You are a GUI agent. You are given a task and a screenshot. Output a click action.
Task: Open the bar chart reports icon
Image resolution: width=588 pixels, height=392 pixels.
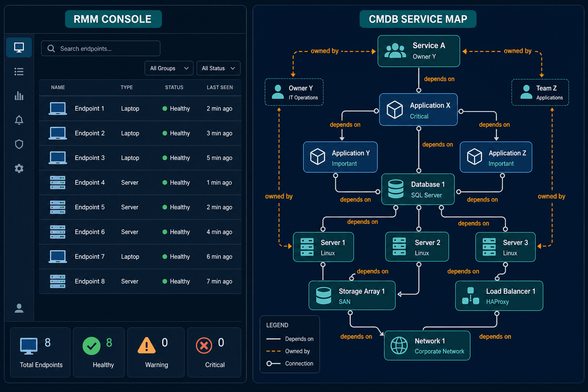coord(19,96)
